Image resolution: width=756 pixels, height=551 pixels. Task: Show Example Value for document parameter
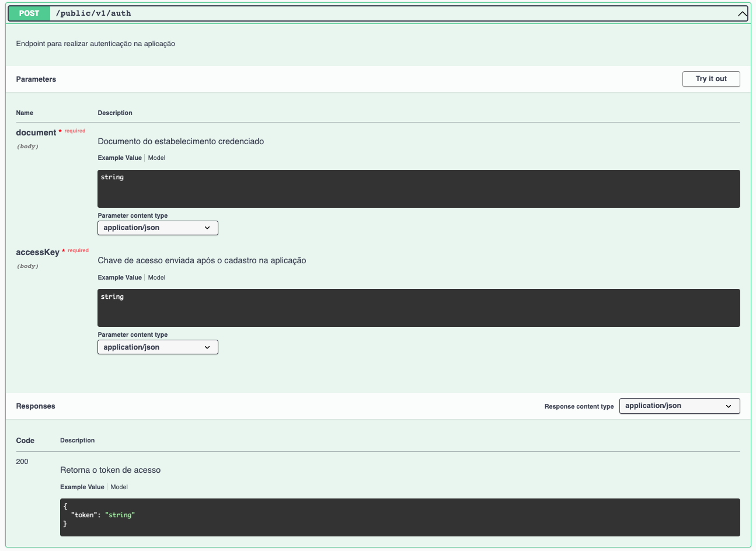click(120, 158)
